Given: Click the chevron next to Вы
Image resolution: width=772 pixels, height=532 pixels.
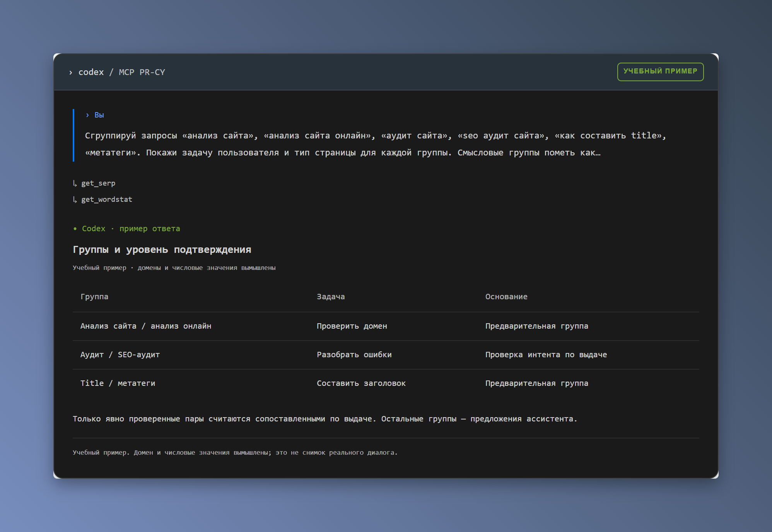Looking at the screenshot, I should click(87, 115).
